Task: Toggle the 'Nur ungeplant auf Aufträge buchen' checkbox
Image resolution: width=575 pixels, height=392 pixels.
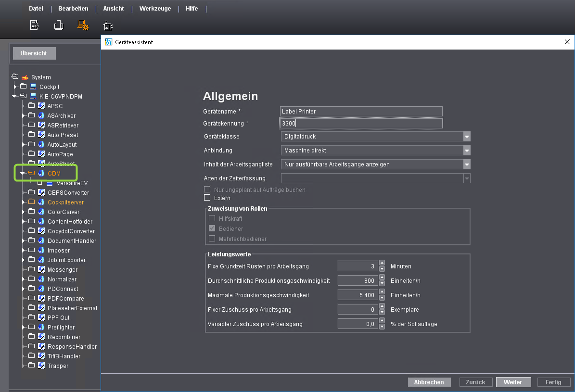Action: (207, 190)
